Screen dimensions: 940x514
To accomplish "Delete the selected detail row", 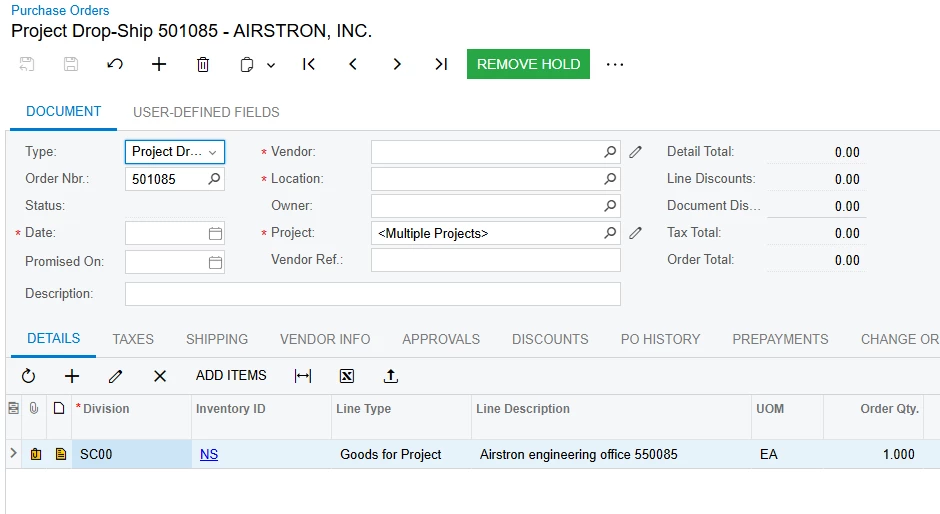I will [160, 376].
